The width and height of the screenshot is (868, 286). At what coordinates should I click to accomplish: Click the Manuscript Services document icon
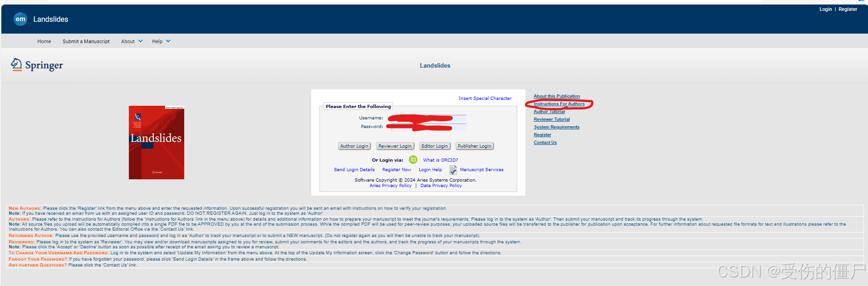453,170
